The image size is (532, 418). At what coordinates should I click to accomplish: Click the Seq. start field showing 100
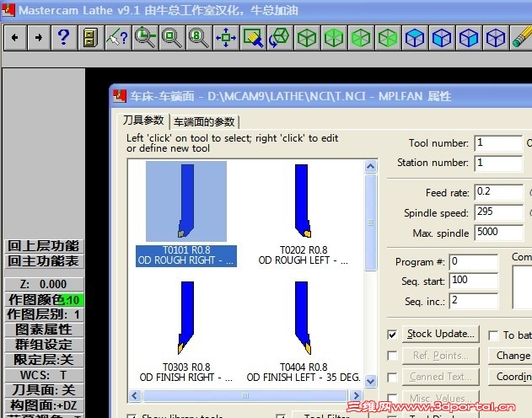pyautogui.click(x=473, y=281)
